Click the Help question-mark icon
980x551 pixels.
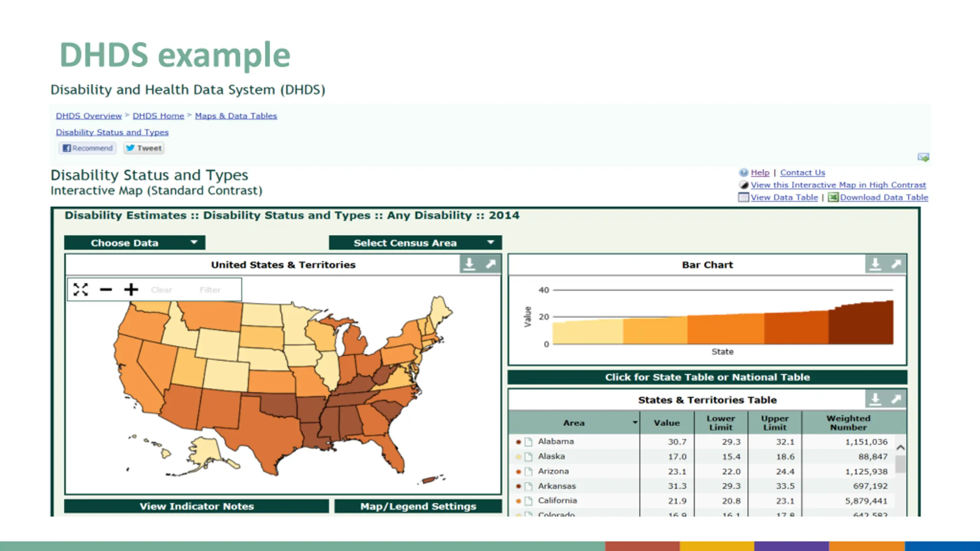[x=743, y=173]
